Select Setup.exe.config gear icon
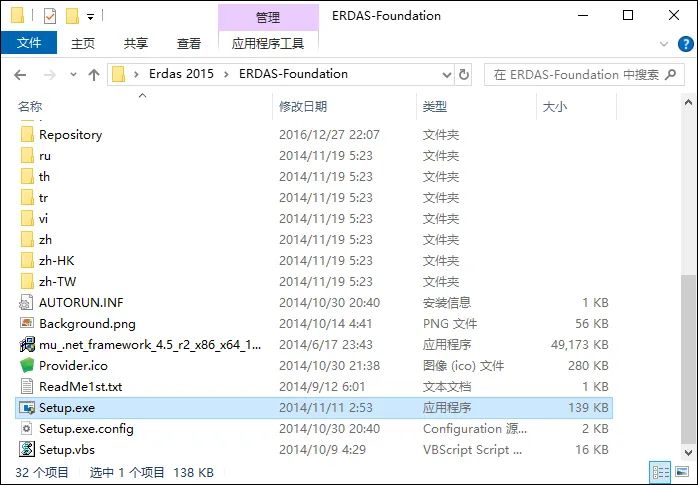The height and width of the screenshot is (485, 698). [27, 428]
